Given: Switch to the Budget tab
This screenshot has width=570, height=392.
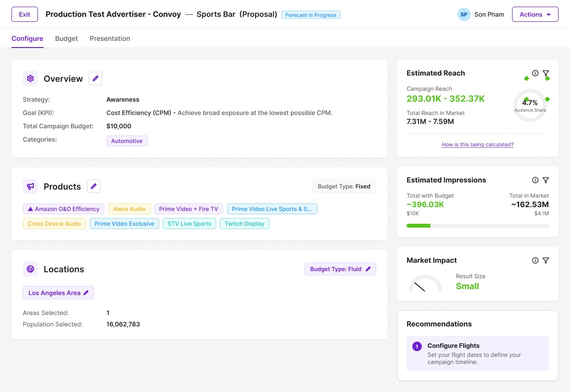Looking at the screenshot, I should click(66, 38).
